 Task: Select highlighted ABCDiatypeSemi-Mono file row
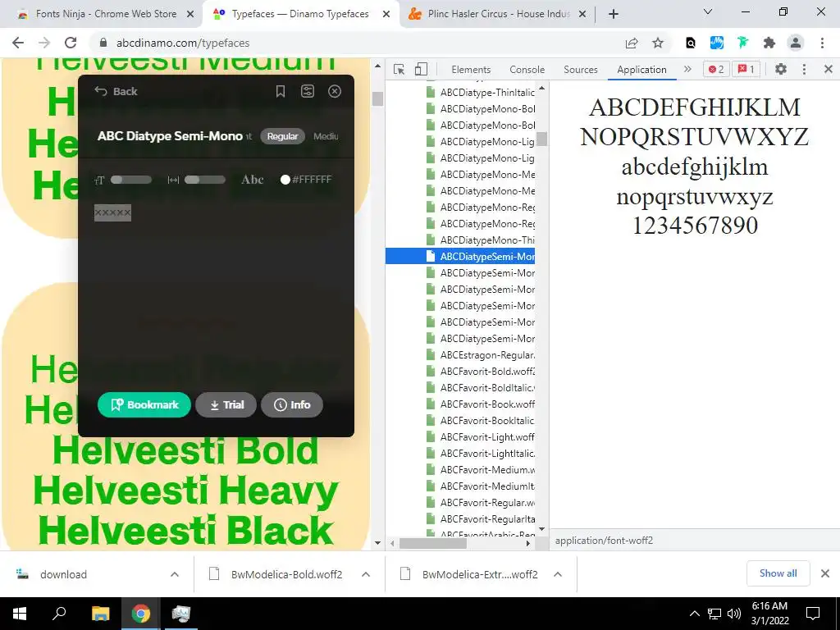(x=461, y=257)
